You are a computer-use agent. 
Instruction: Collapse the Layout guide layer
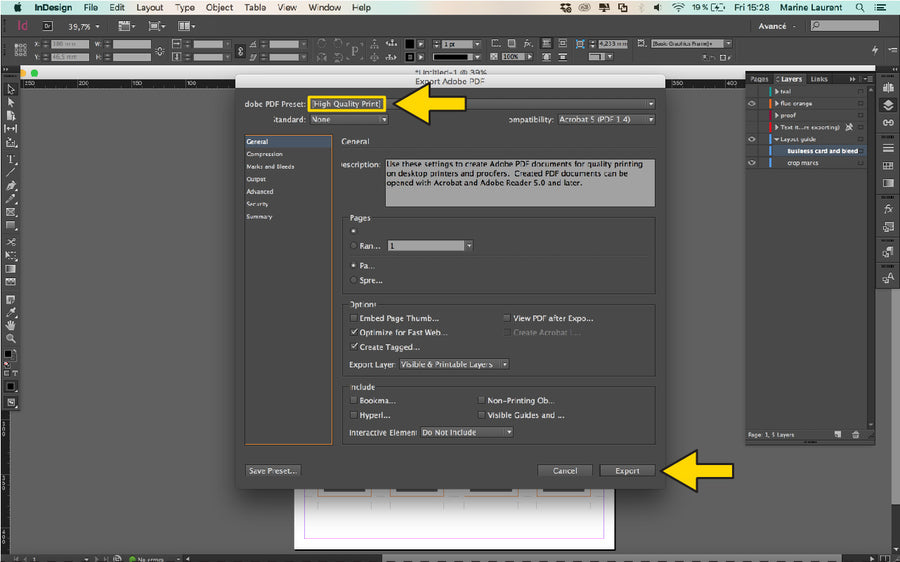[x=777, y=139]
